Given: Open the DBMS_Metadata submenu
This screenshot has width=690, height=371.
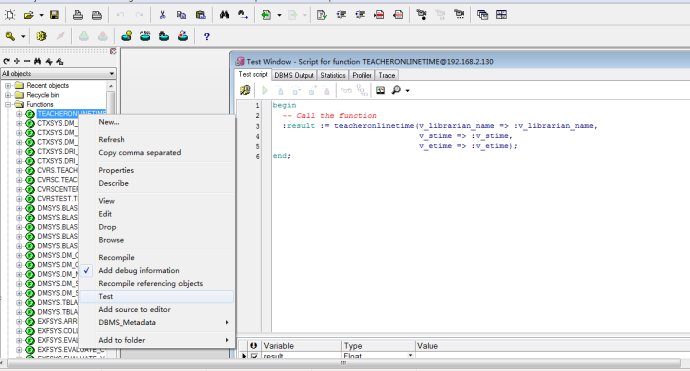Looking at the screenshot, I should (x=157, y=323).
